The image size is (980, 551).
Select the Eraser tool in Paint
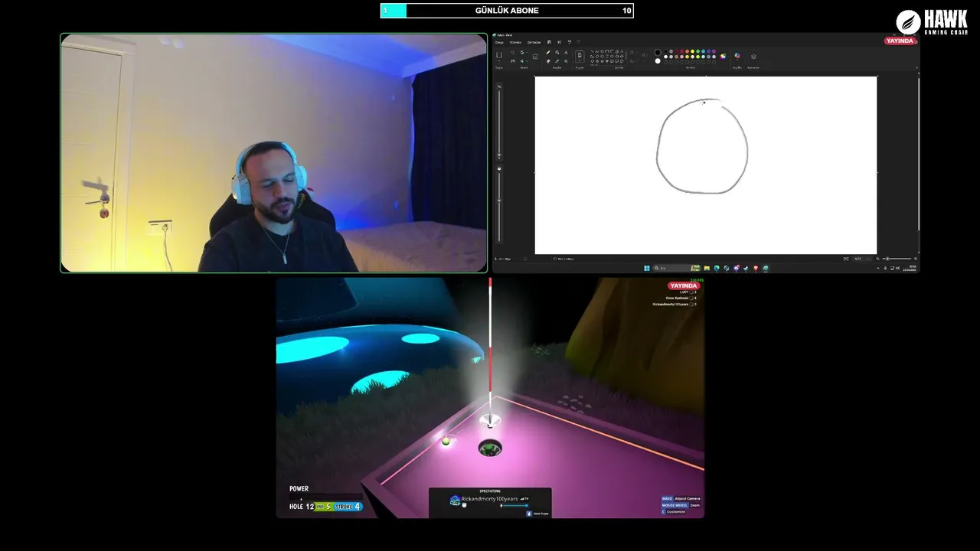[548, 61]
